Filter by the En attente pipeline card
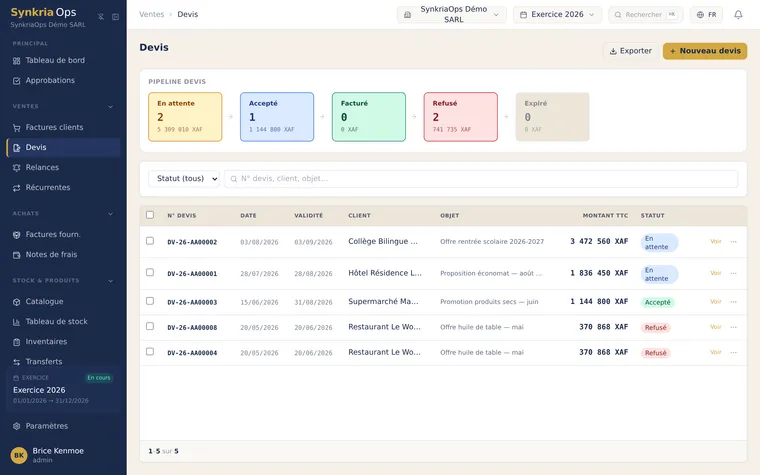Image resolution: width=760 pixels, height=475 pixels. point(185,117)
